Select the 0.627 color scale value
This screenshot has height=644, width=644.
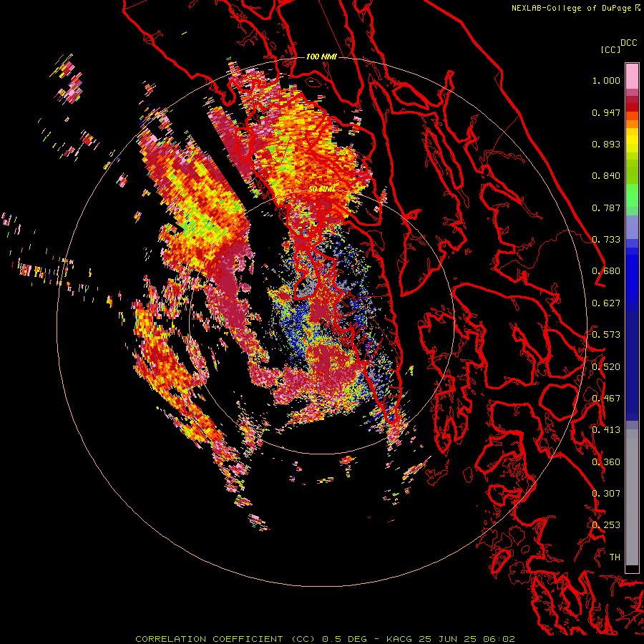pos(606,303)
